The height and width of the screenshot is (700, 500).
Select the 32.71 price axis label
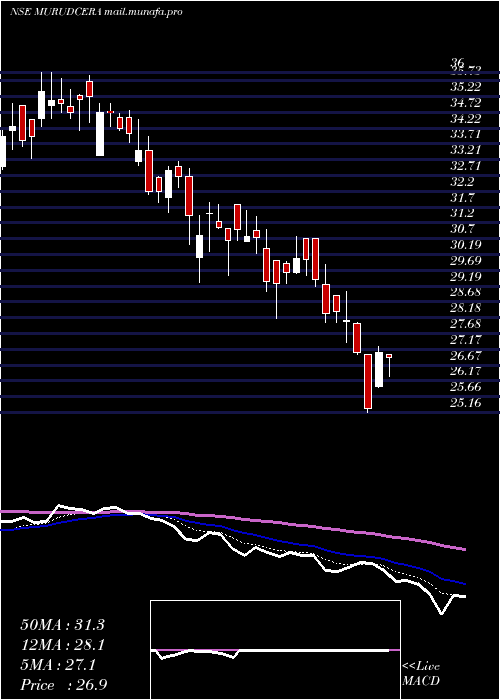click(x=466, y=166)
